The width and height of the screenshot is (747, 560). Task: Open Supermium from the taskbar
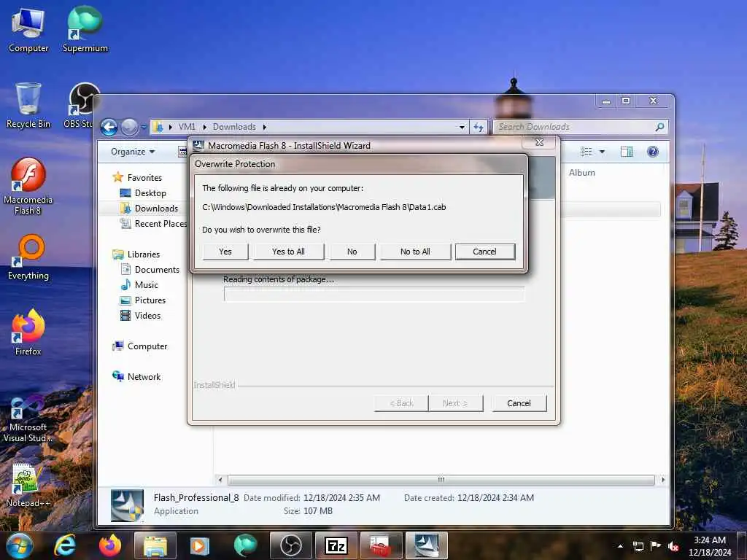point(245,545)
